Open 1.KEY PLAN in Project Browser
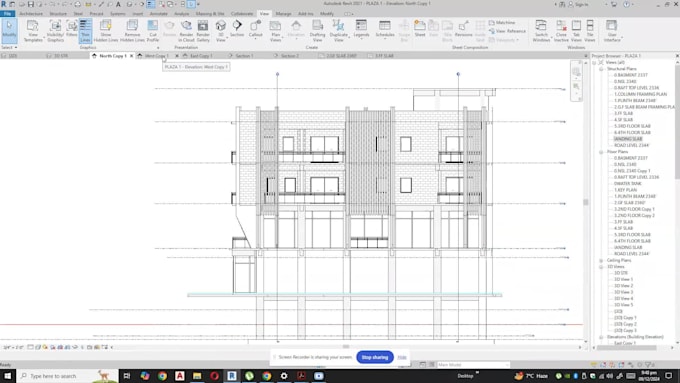The width and height of the screenshot is (680, 383). click(x=625, y=190)
